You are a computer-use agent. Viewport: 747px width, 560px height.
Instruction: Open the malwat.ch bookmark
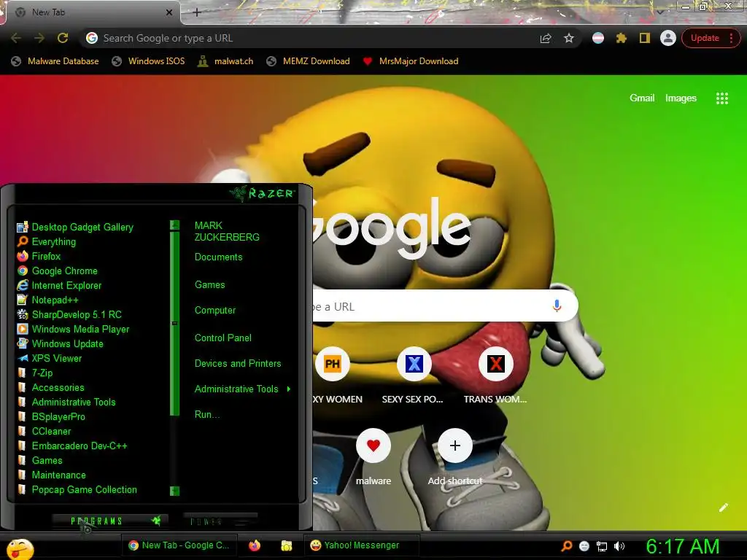226,61
